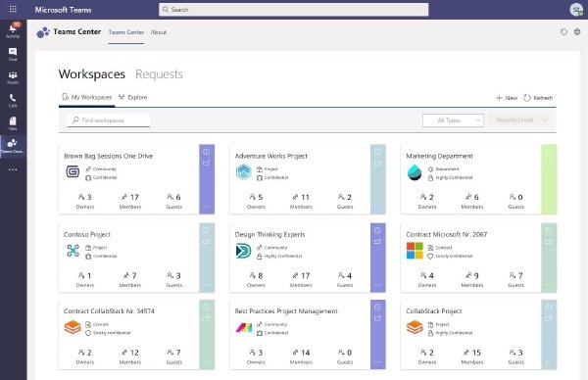The width and height of the screenshot is (588, 380).
Task: Click 8 Owners on Design Thinking Experts card
Action: (256, 279)
